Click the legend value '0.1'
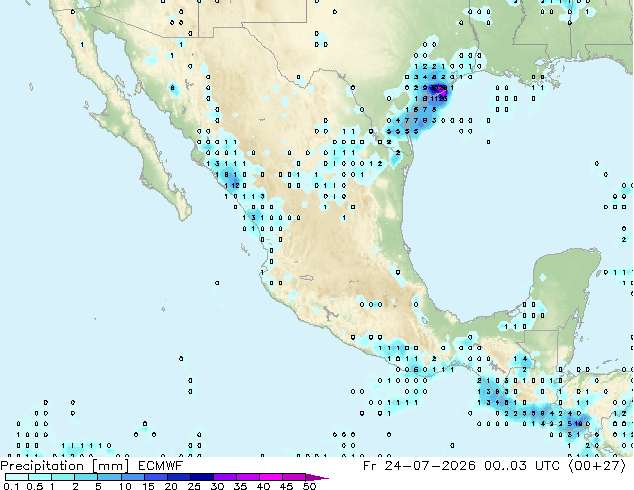This screenshot has width=634, height=490. tap(11, 486)
